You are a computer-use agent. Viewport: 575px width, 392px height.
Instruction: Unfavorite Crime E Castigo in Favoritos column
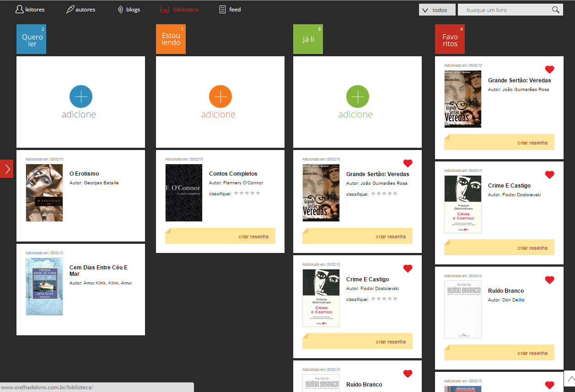click(x=549, y=175)
